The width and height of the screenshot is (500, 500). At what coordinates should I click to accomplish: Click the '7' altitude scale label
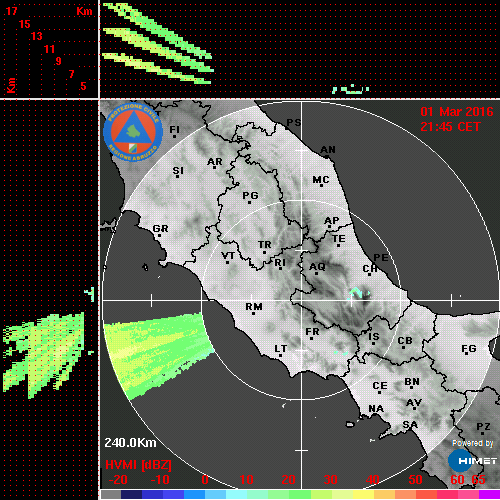point(71,74)
